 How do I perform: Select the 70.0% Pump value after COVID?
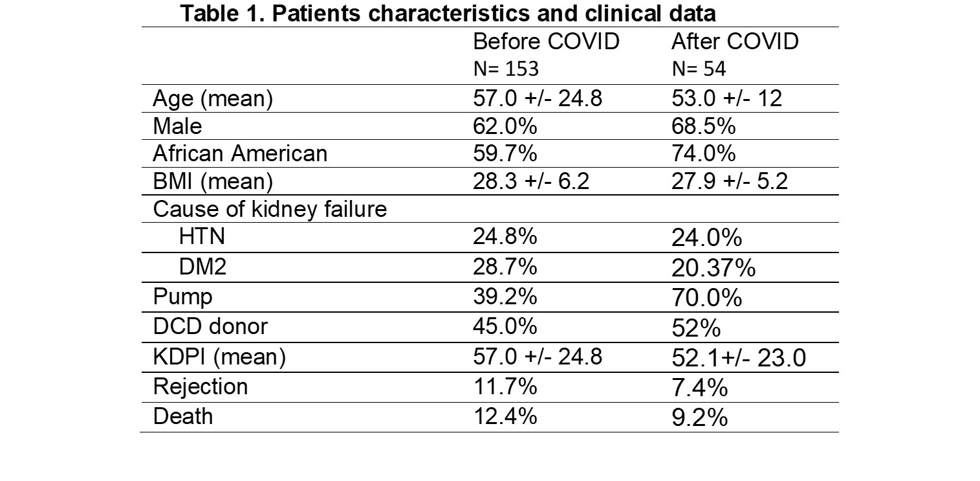point(706,298)
